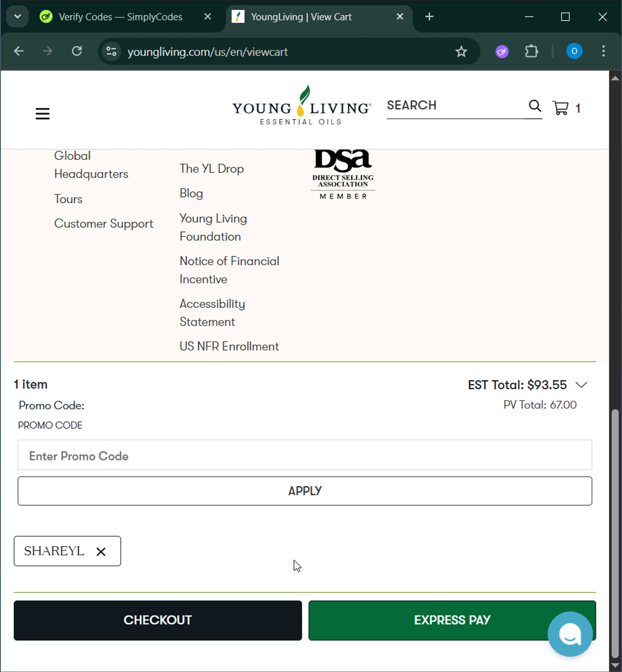Viewport: 622px width, 672px height.
Task: Click the scrollbar down arrow
Action: tap(615, 666)
